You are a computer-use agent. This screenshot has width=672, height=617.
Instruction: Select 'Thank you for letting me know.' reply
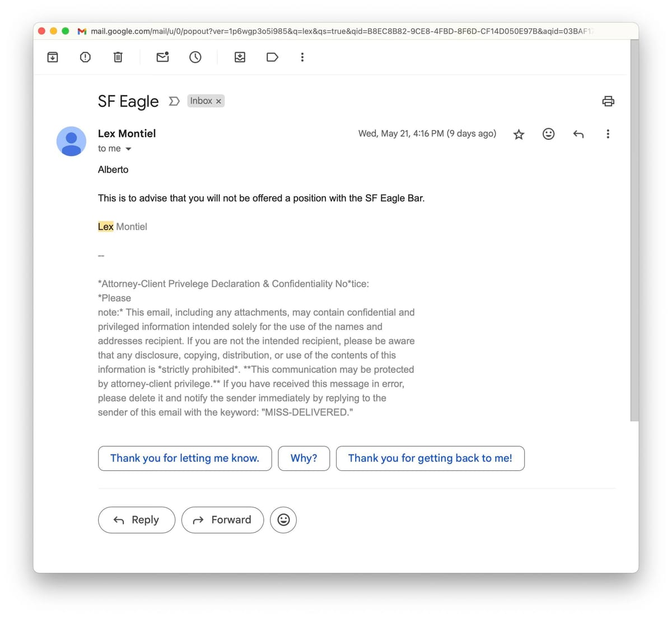tap(185, 458)
